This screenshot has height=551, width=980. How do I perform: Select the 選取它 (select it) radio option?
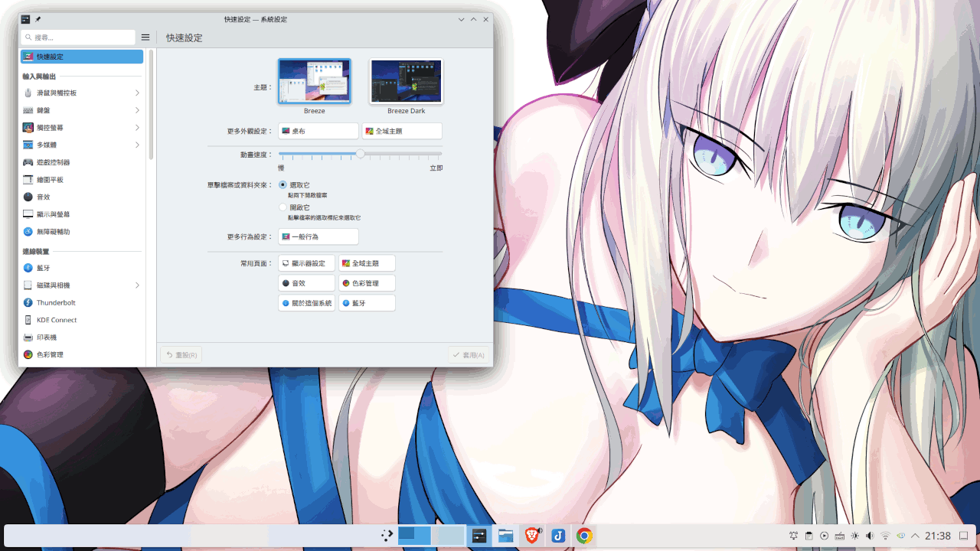(x=283, y=185)
